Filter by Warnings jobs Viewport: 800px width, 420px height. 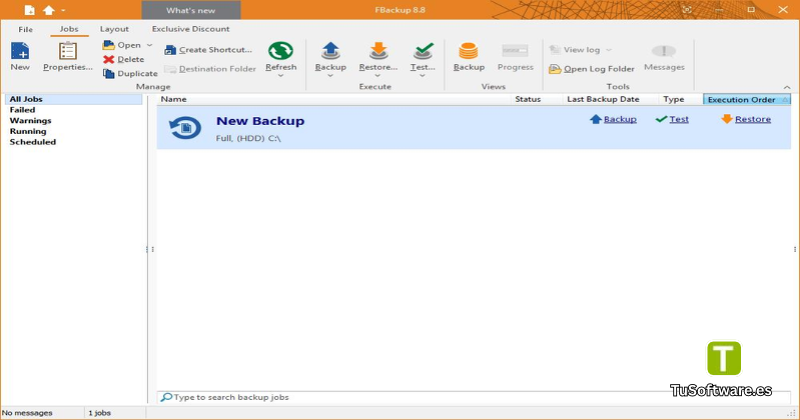click(31, 120)
